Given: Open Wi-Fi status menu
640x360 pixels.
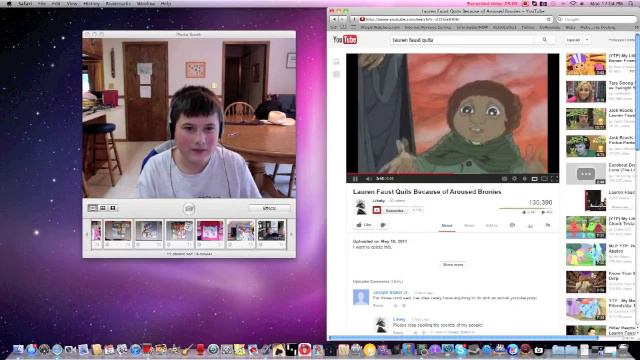Looking at the screenshot, I should [x=573, y=3].
